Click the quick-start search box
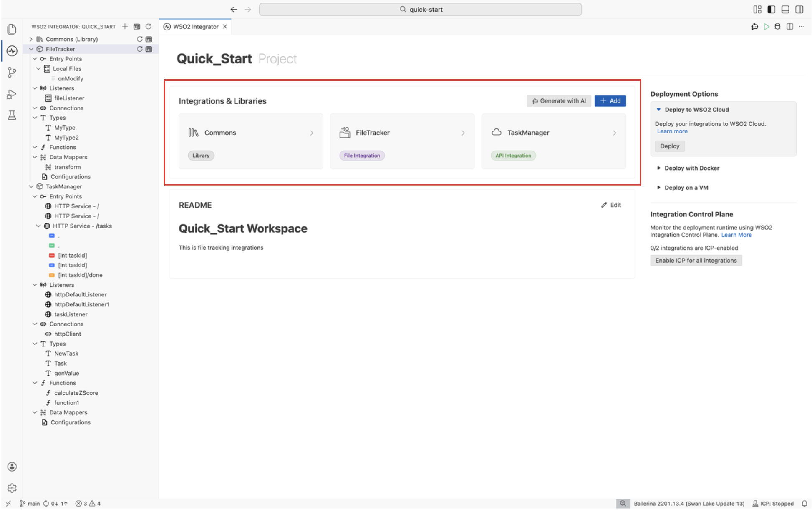Viewport: 812px width, 512px height. pyautogui.click(x=420, y=9)
